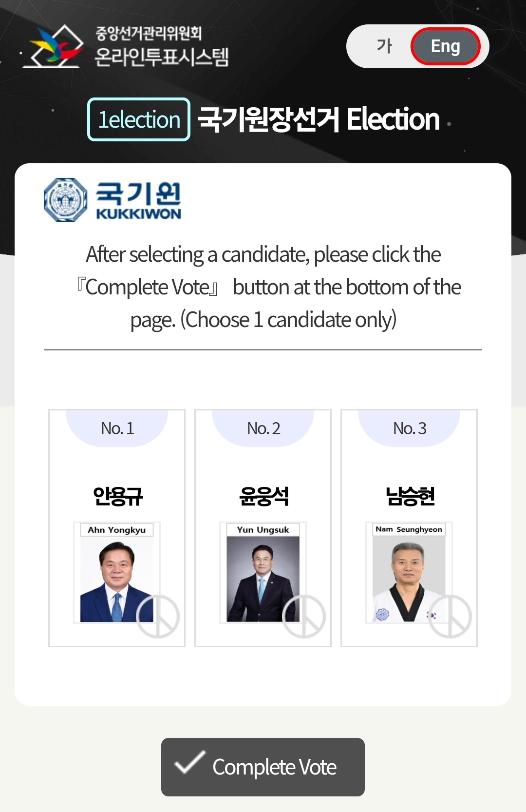526x812 pixels.
Task: Click candidate name 윤웅석
Action: point(263,496)
